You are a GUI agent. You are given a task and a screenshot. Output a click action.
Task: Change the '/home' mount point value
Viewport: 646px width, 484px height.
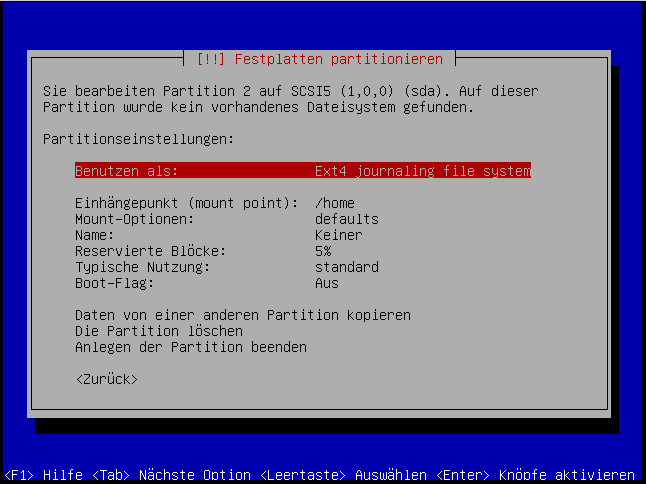pos(334,203)
